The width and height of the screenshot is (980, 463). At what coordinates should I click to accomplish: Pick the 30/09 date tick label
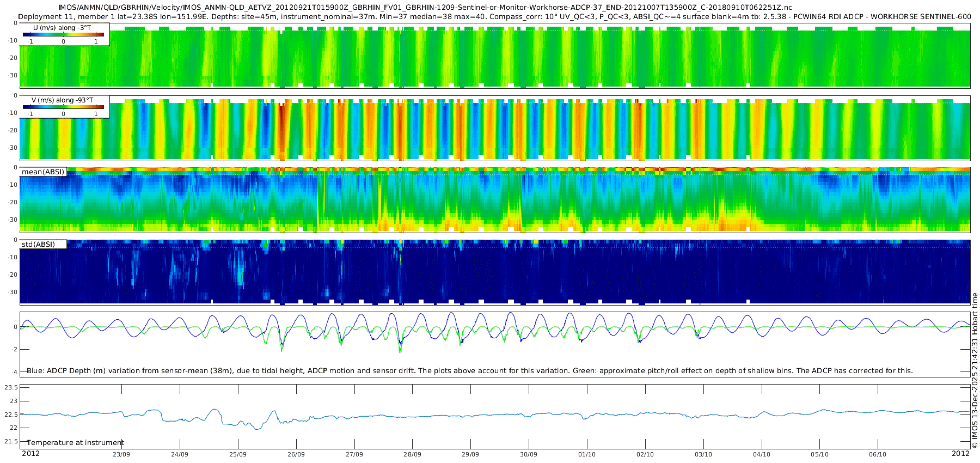(x=528, y=454)
